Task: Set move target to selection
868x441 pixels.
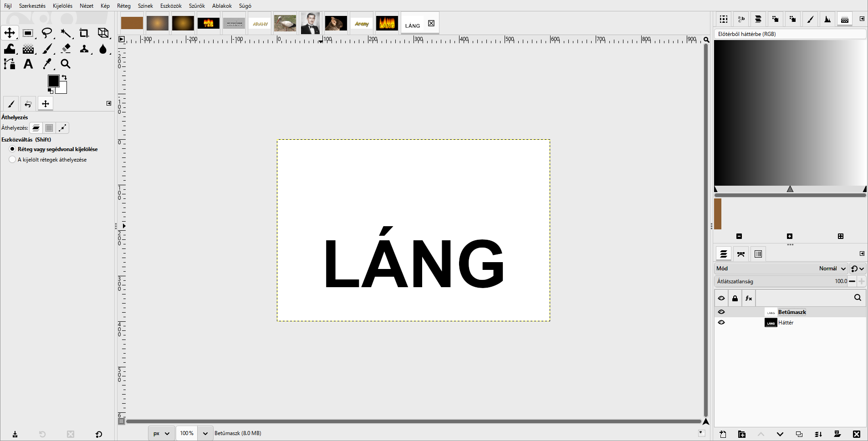Action: (x=49, y=128)
